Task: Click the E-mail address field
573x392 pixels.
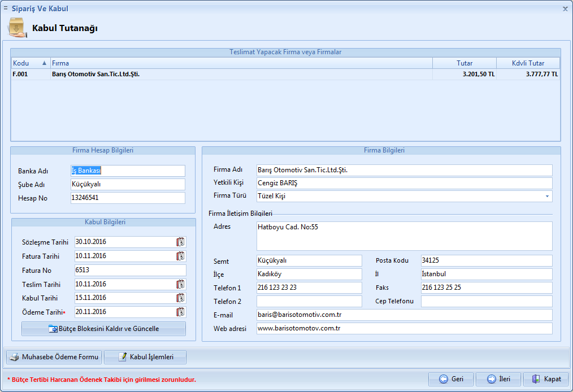Action: click(x=404, y=315)
